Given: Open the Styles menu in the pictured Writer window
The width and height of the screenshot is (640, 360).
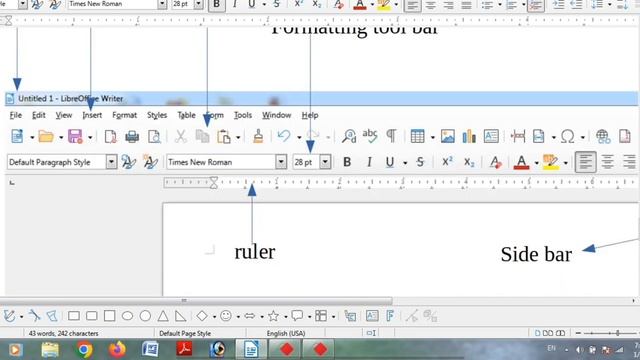Looking at the screenshot, I should coord(157,115).
